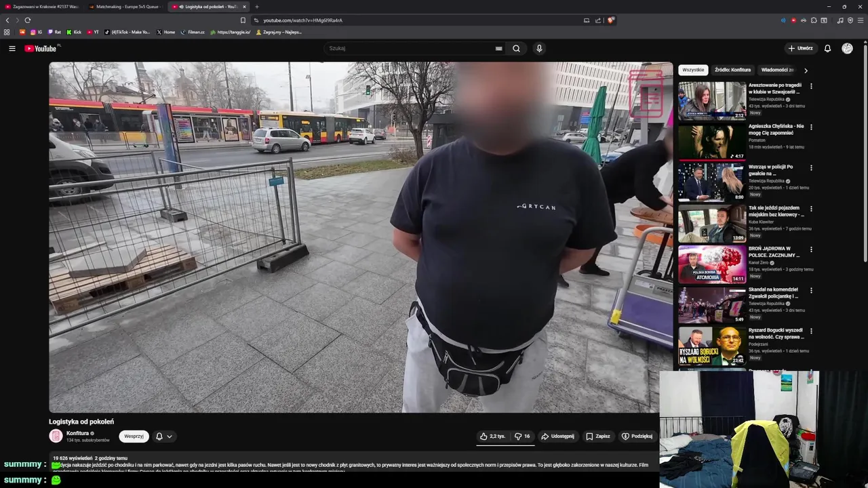868x488 pixels.
Task: Click share page icon in address bar
Action: (x=598, y=20)
